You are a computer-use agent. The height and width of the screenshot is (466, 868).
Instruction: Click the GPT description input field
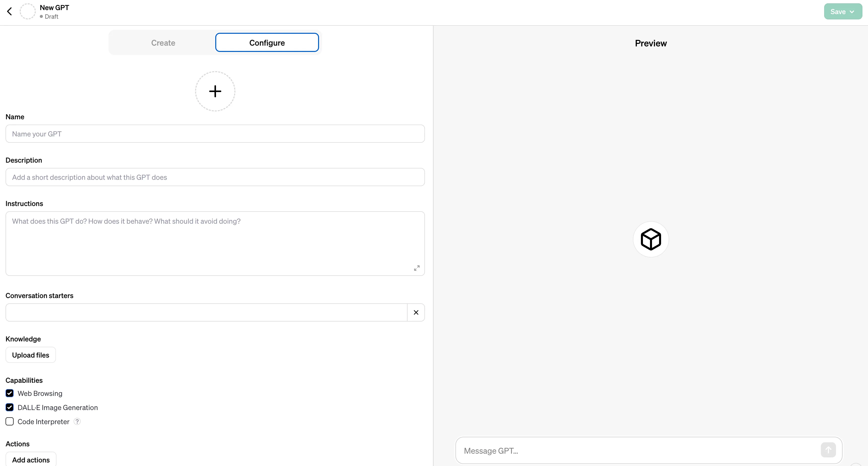click(215, 177)
